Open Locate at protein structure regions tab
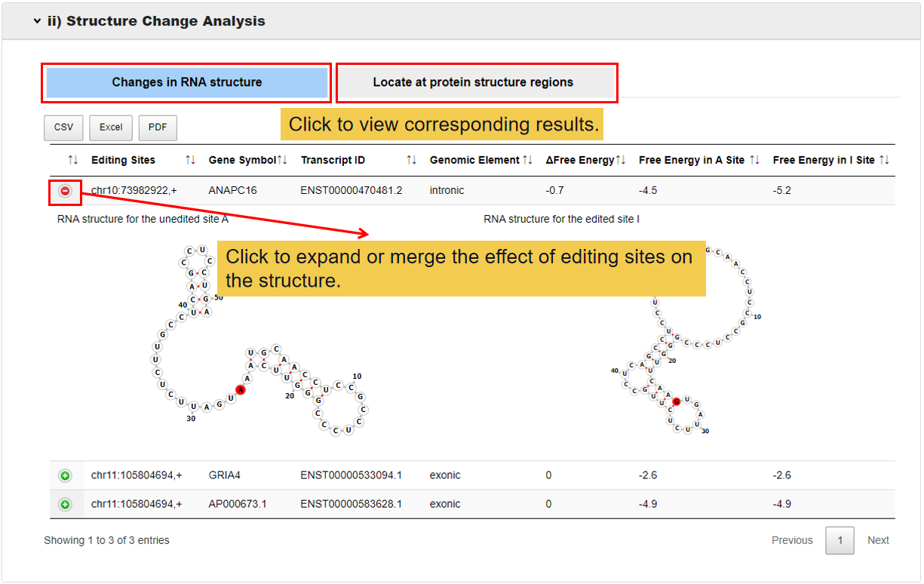The width and height of the screenshot is (924, 584). (473, 82)
